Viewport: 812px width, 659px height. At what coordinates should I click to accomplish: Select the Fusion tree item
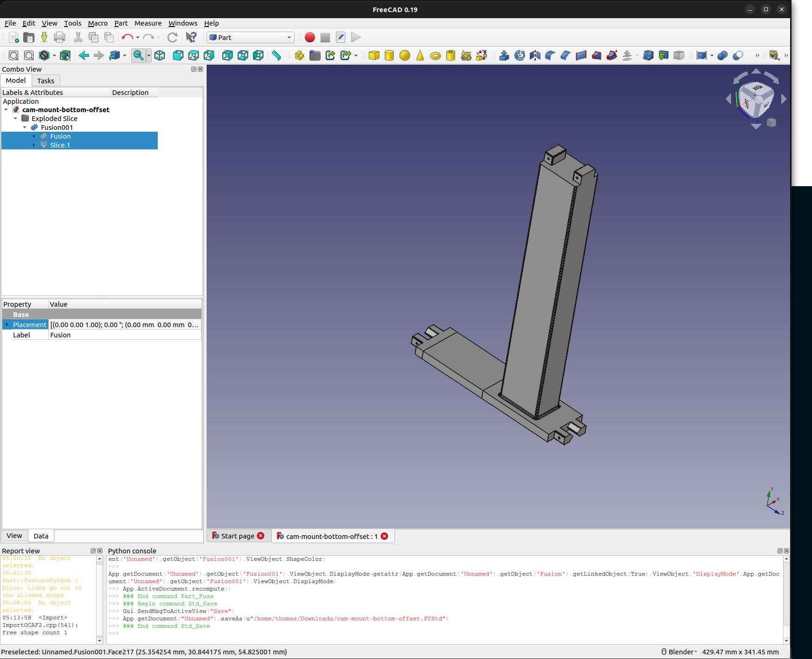click(60, 136)
